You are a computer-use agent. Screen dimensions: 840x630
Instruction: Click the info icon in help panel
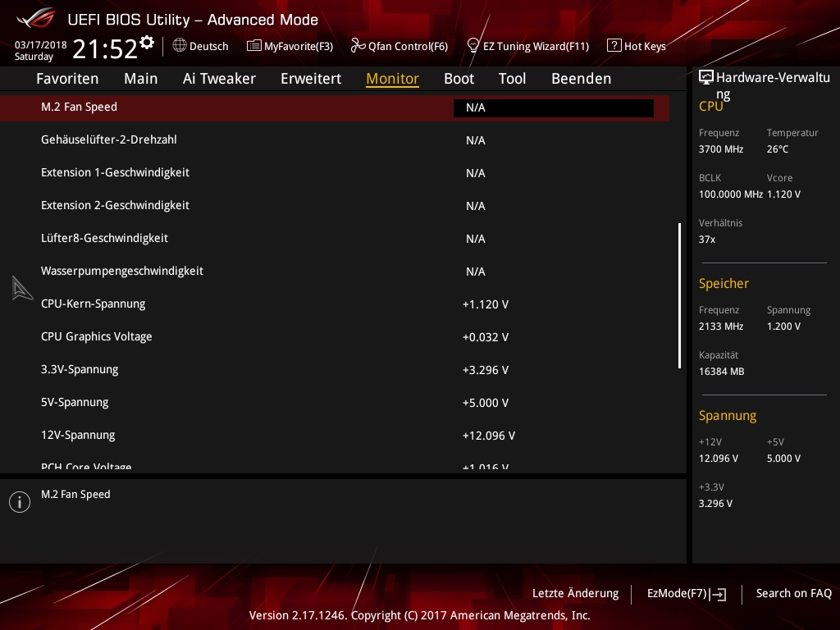[x=20, y=502]
